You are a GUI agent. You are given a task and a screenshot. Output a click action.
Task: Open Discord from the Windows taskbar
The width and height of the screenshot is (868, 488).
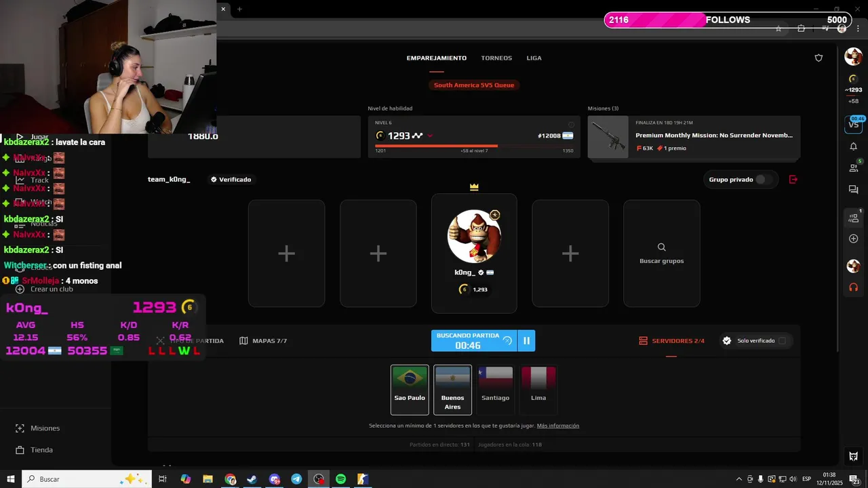pyautogui.click(x=274, y=479)
